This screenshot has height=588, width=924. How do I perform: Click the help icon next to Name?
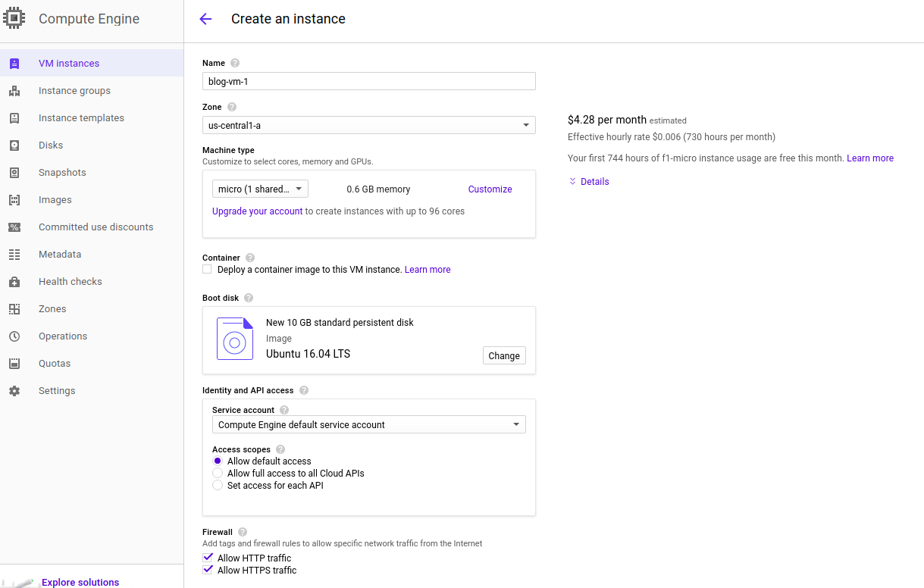[x=235, y=63]
